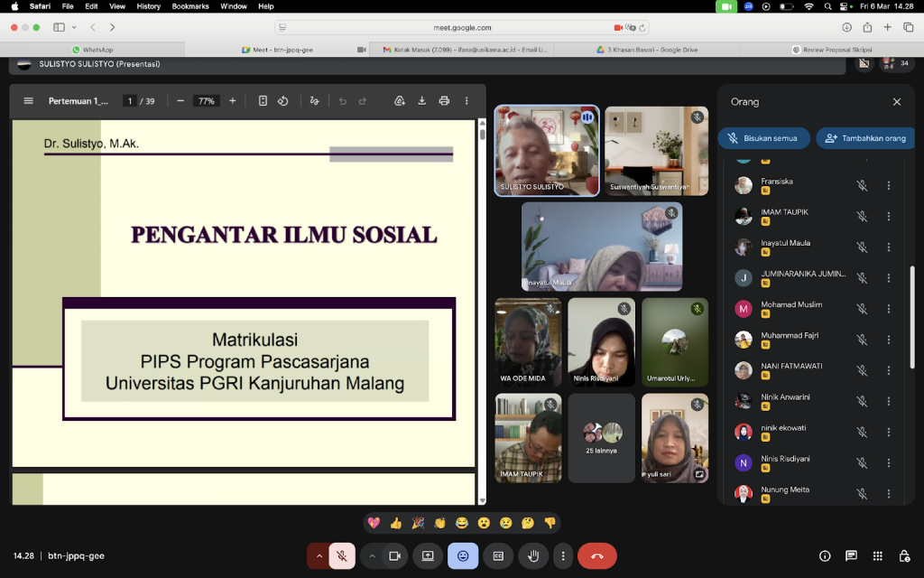
Task: Raise your hand in the meeting
Action: tap(533, 555)
